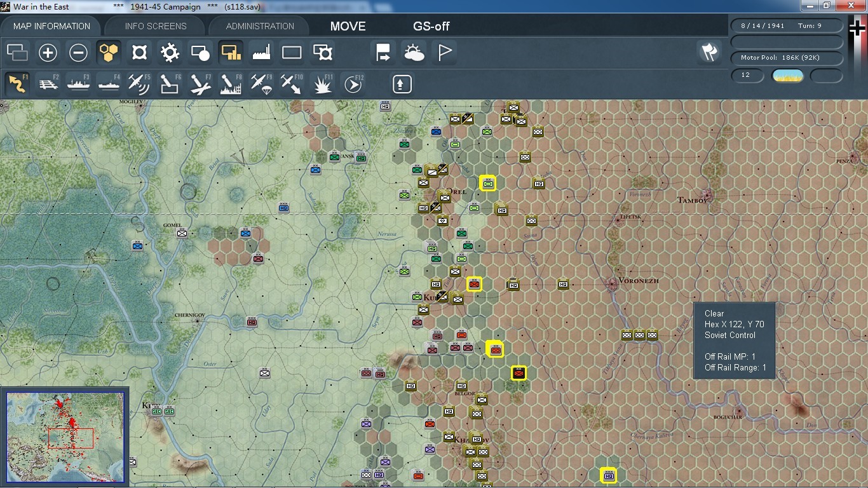Select F9 air transport parachute icon
868x488 pixels.
pos(261,84)
